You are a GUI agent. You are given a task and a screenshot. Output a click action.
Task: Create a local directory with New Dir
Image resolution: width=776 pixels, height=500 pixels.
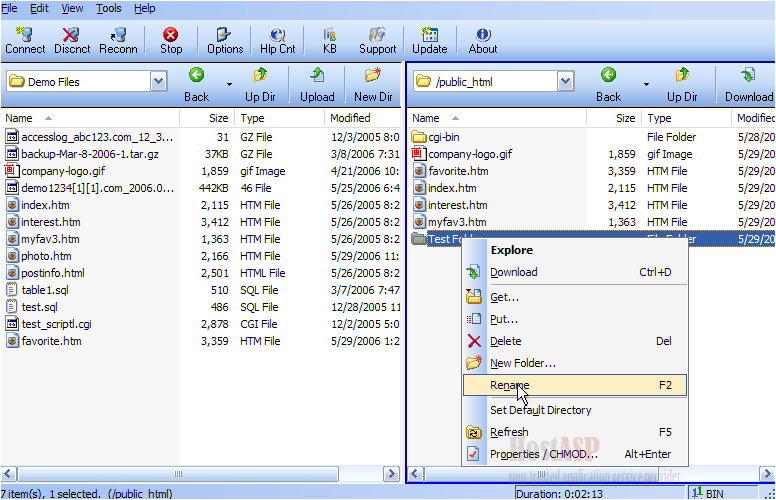tap(373, 84)
